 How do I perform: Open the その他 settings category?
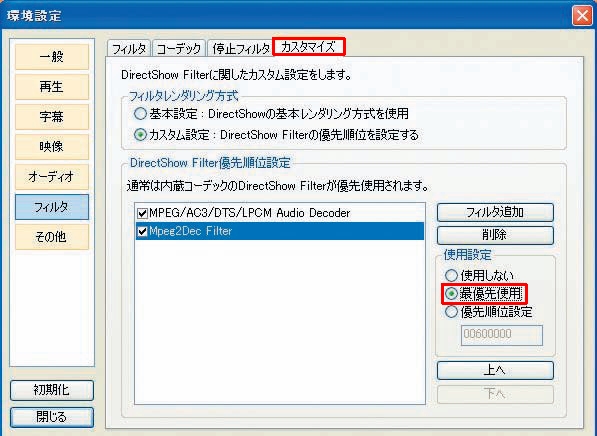click(x=52, y=237)
